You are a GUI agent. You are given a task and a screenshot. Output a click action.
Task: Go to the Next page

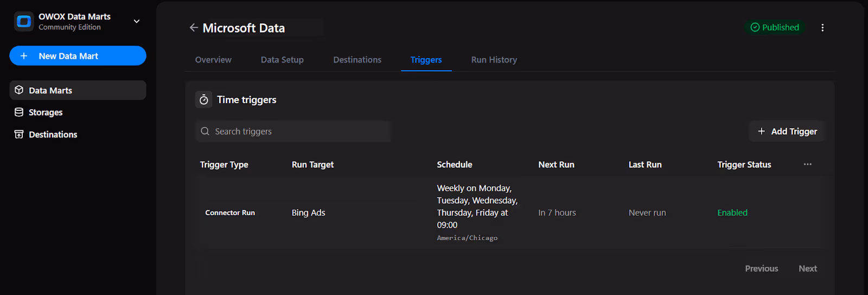[x=808, y=268]
